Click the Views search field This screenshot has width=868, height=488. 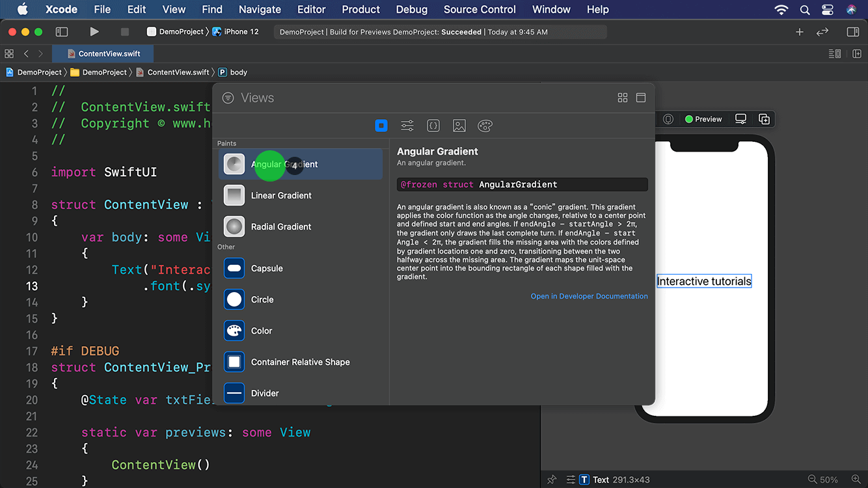(x=423, y=98)
